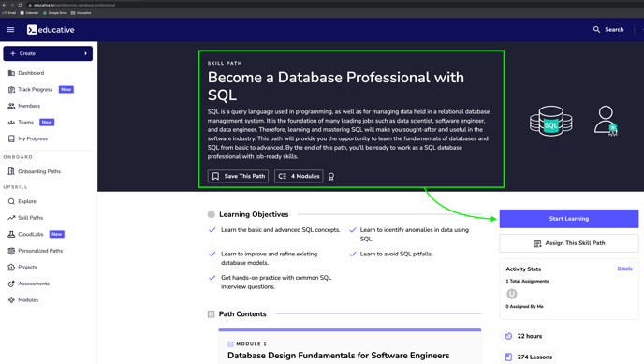Click Save This Path button
The width and height of the screenshot is (644, 364).
click(238, 176)
